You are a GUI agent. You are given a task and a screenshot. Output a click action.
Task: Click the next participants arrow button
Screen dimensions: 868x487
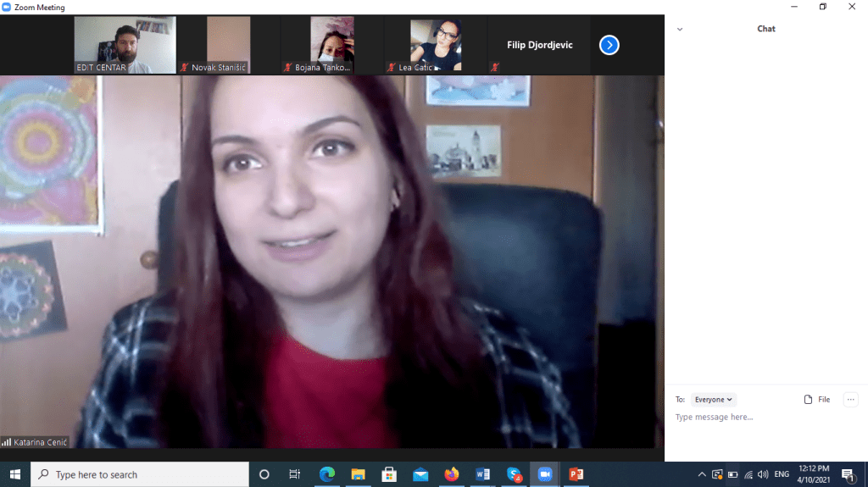coord(609,45)
